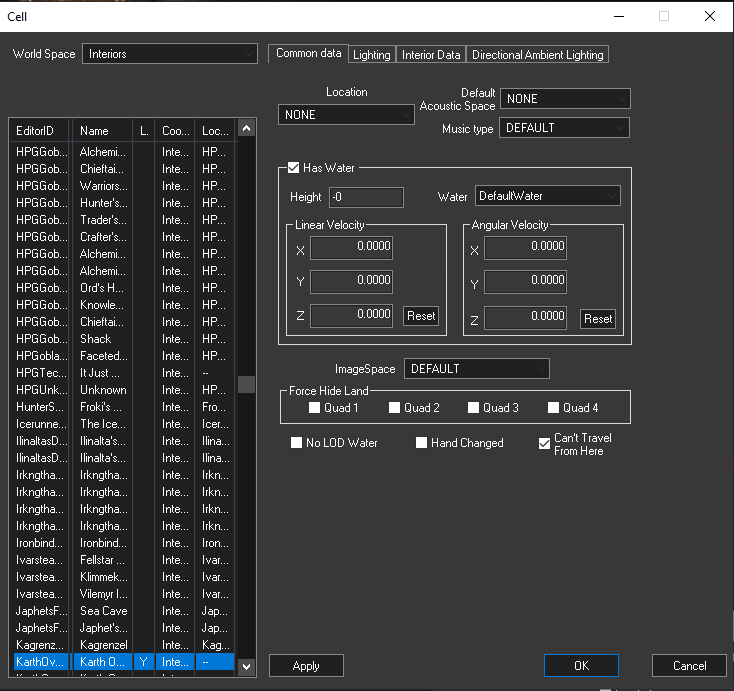
Task: Check the Quad 4 checkbox
Action: (553, 408)
